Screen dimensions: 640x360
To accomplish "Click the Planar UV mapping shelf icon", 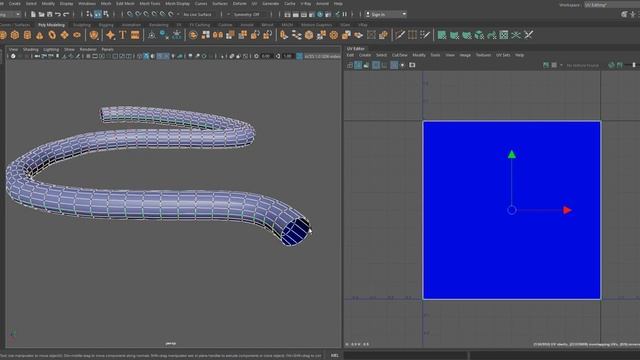I will click(442, 35).
